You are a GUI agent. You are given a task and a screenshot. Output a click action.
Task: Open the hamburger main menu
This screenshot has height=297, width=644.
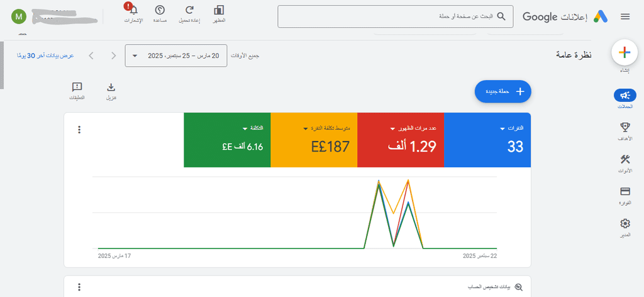point(625,16)
